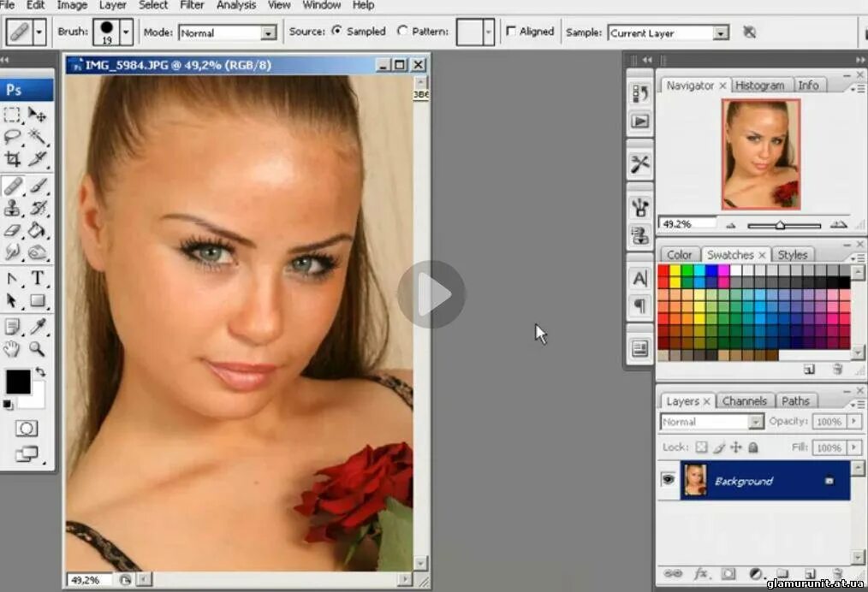This screenshot has height=592, width=868.
Task: Click the zoom out button in Navigator panel
Action: pos(730,224)
